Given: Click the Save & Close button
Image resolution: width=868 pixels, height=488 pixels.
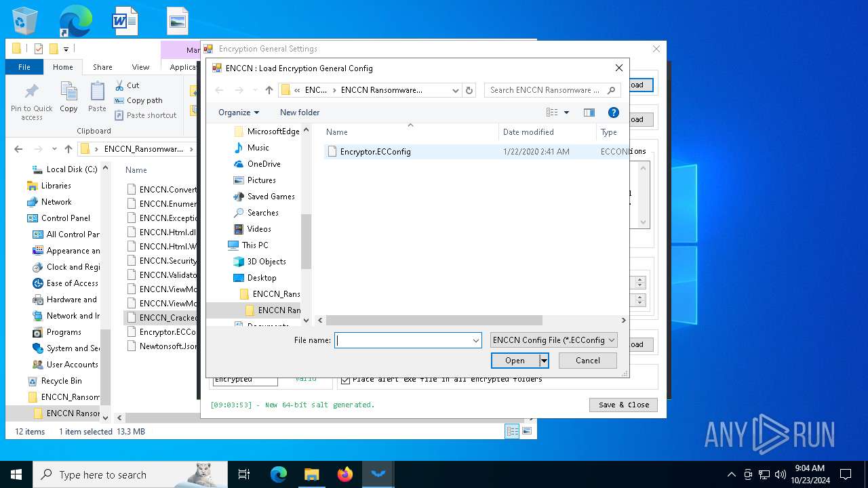Looking at the screenshot, I should 624,405.
